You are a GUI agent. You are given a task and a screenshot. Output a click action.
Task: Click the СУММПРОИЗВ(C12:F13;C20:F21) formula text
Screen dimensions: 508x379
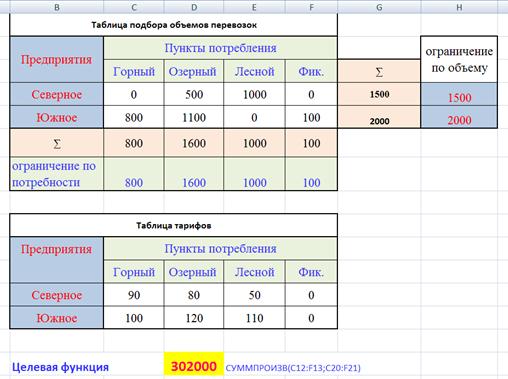pyautogui.click(x=293, y=368)
